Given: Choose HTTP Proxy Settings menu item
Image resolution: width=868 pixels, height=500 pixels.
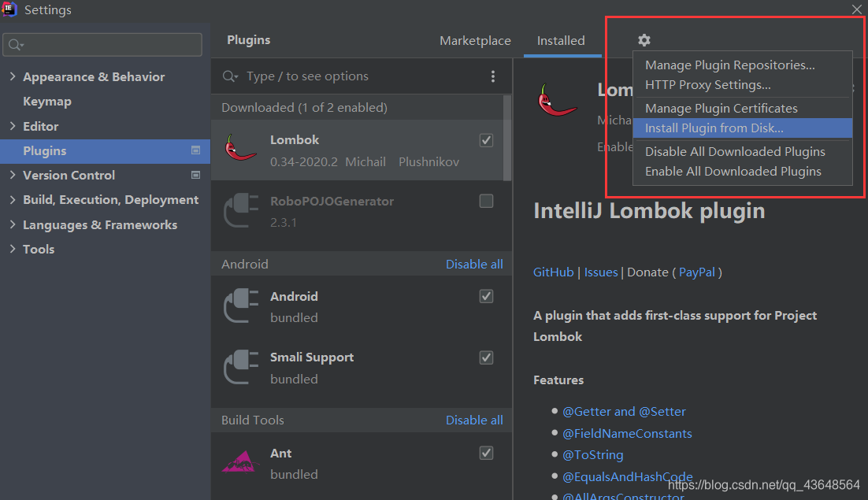Looking at the screenshot, I should click(742, 85).
